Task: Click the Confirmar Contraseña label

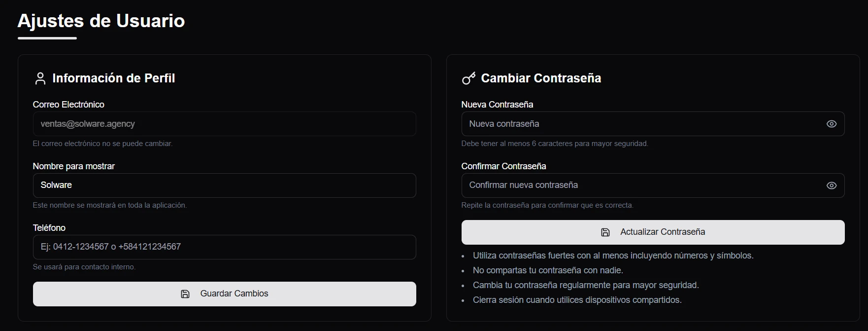Action: [x=503, y=166]
